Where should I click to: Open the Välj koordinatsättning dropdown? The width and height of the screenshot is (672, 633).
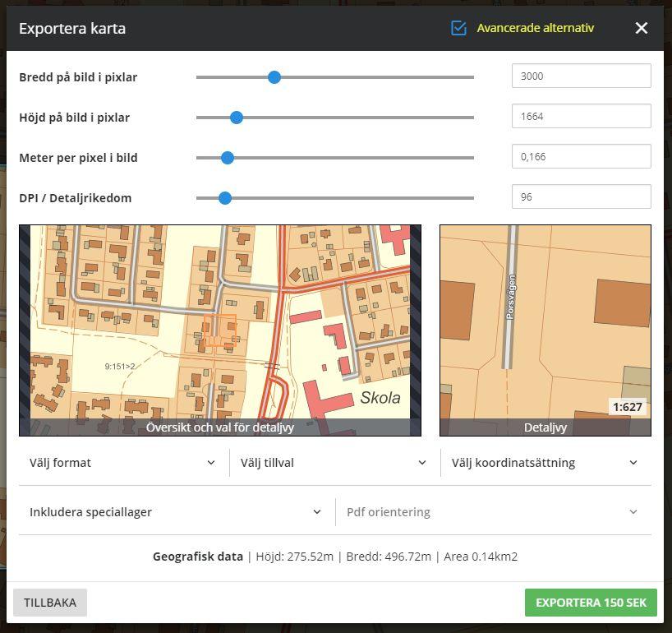[545, 463]
